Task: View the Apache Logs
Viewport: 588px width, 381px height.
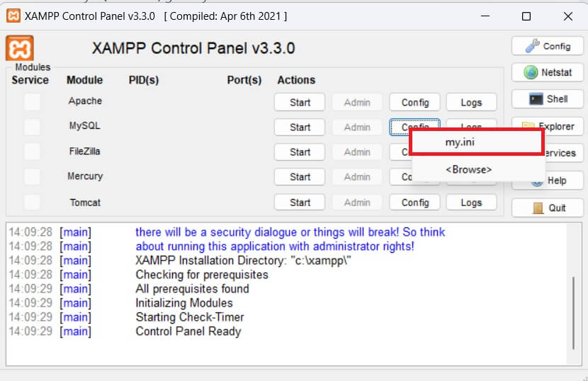Action: pos(471,102)
